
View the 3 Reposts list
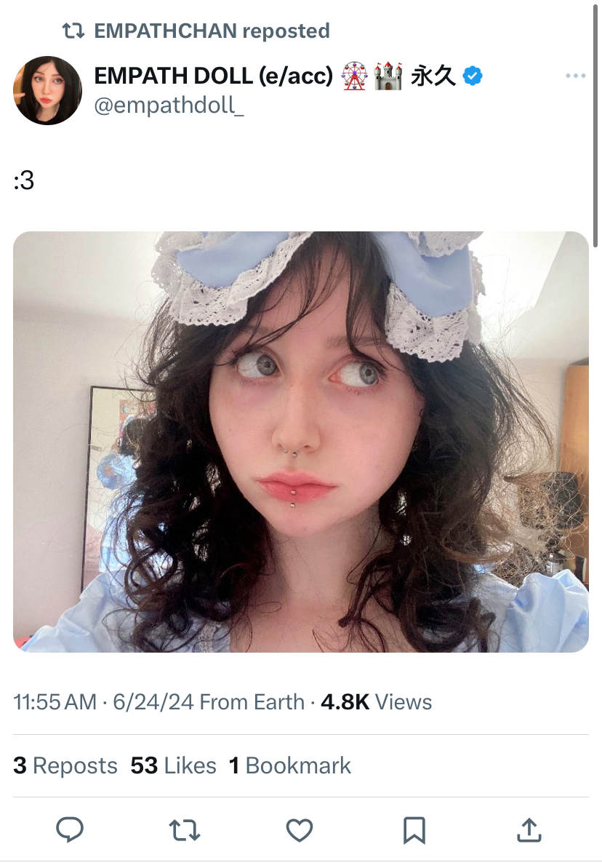(x=65, y=765)
